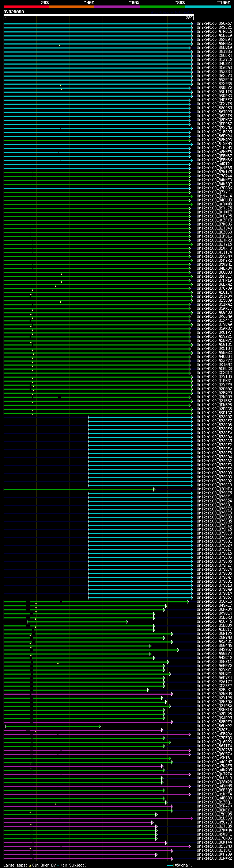The width and height of the screenshot is (234, 868).
Task: Select label UniRef100_Q8RTV0
Action: (214, 634)
